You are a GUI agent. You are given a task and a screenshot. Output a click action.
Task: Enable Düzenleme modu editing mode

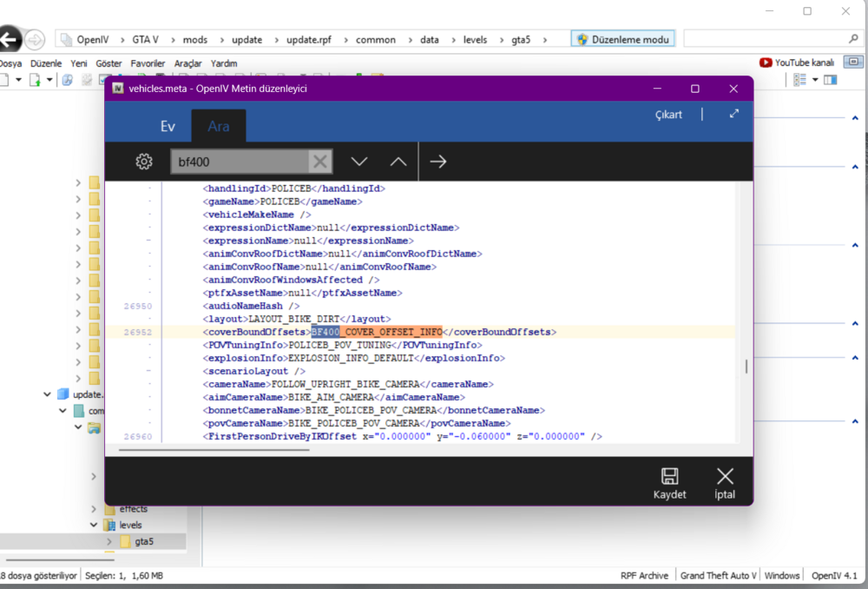(x=621, y=38)
